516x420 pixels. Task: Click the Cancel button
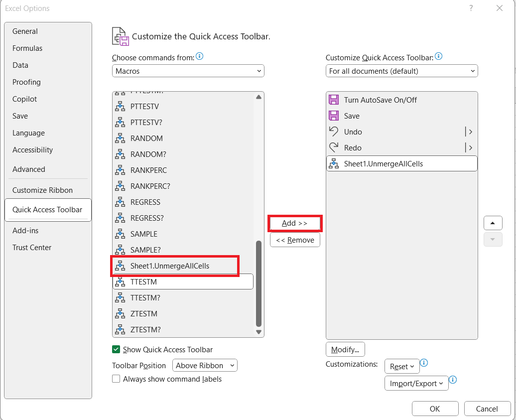coord(487,409)
